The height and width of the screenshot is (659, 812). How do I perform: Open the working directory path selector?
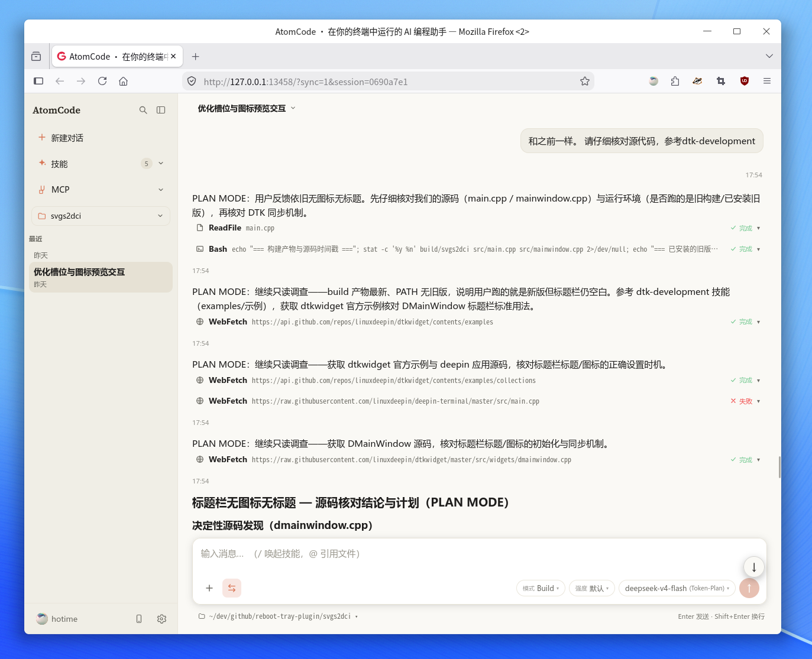coord(278,616)
